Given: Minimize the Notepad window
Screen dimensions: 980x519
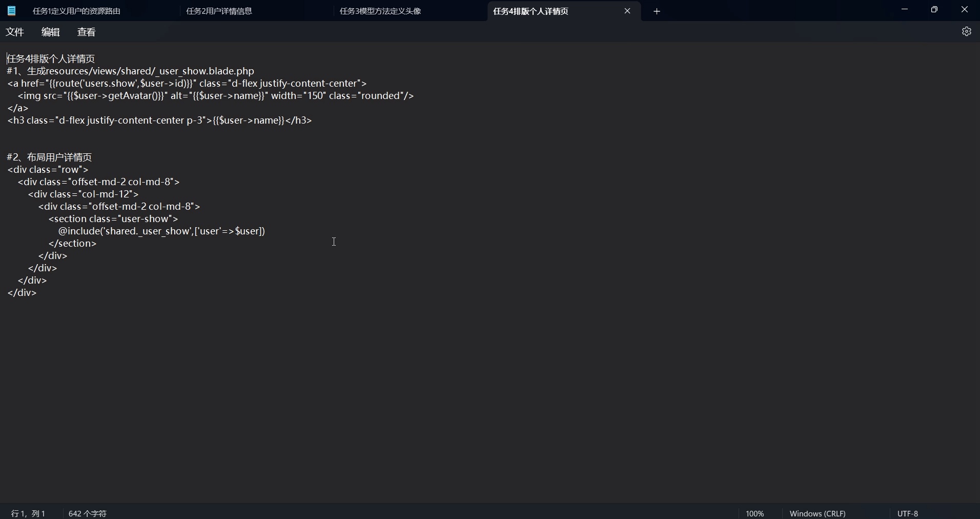Looking at the screenshot, I should click(x=905, y=9).
